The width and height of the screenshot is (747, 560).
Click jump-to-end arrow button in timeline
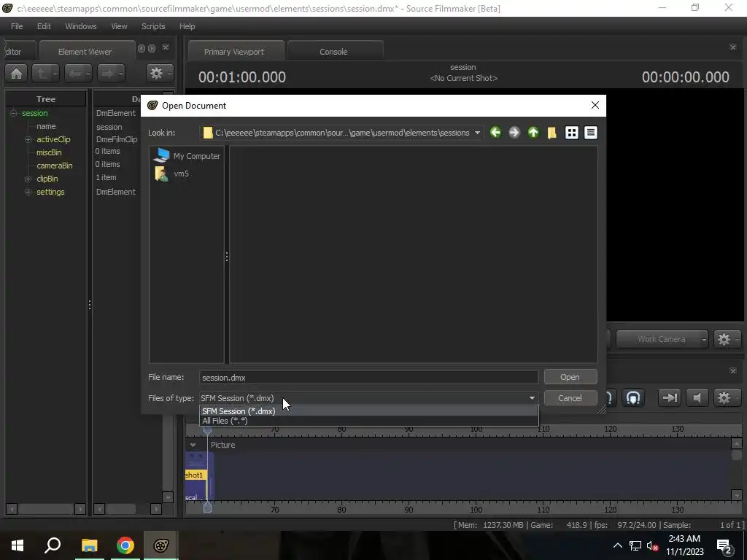[670, 397]
